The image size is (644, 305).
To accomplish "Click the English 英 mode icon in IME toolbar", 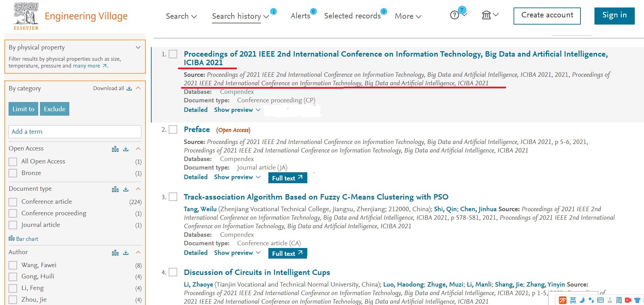I will pyautogui.click(x=573, y=300).
